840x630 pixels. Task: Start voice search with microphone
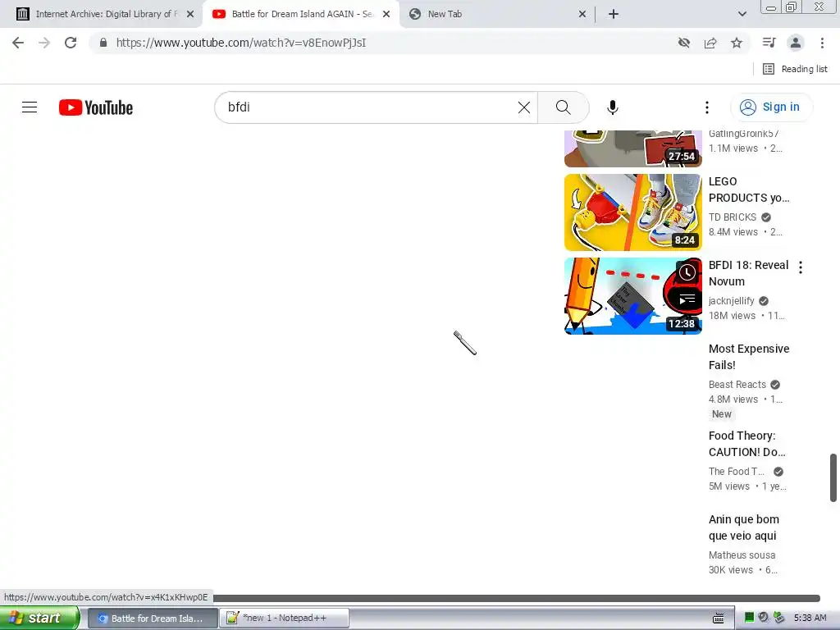[x=612, y=107]
